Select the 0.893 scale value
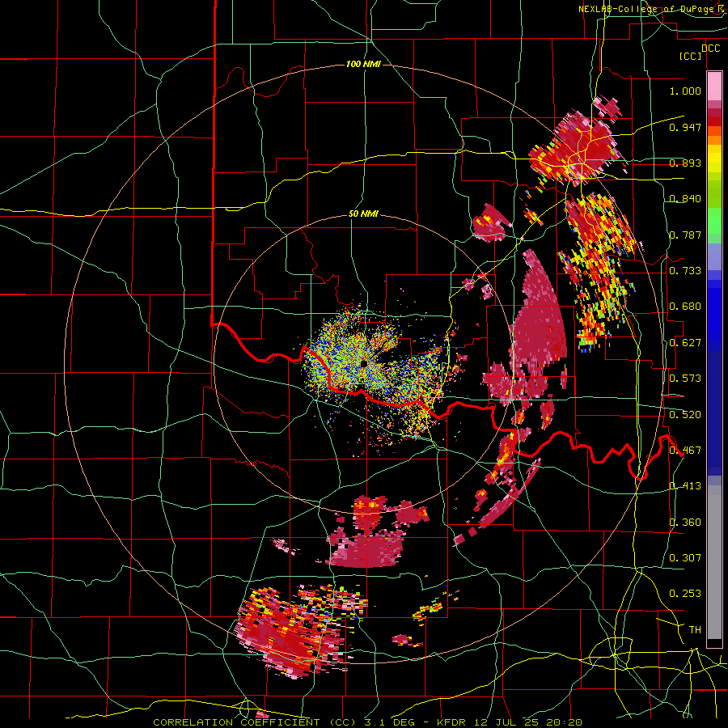Viewport: 728px width, 728px height. pyautogui.click(x=685, y=163)
